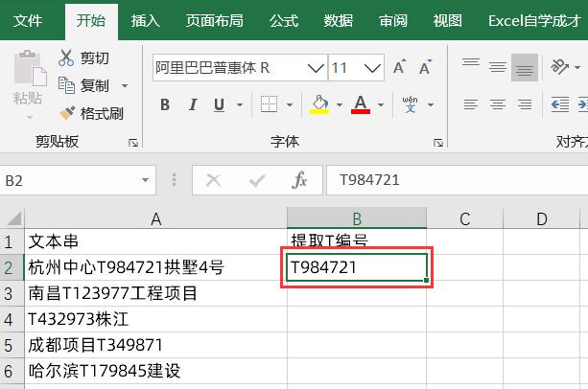Click the formula bar Enter checkmark
The image size is (588, 389).
pos(257,180)
